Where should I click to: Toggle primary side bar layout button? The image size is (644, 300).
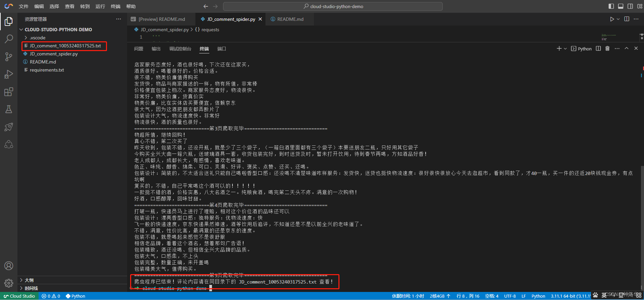point(611,6)
